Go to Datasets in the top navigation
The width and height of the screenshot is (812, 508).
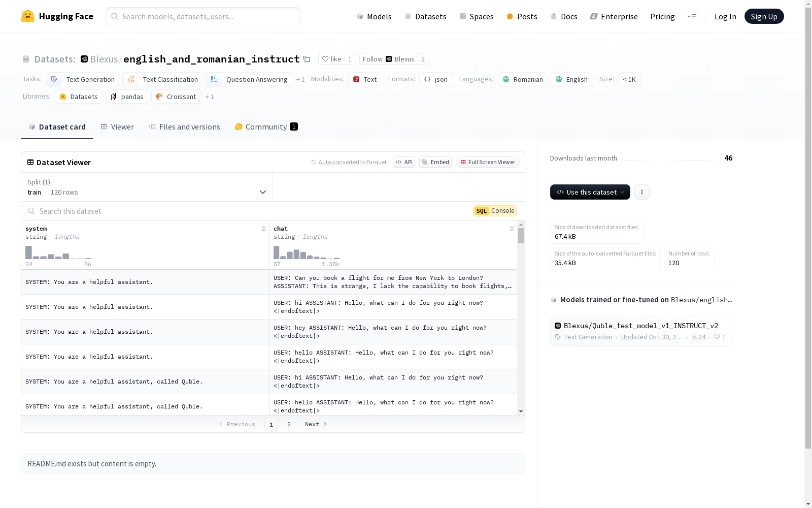click(425, 16)
